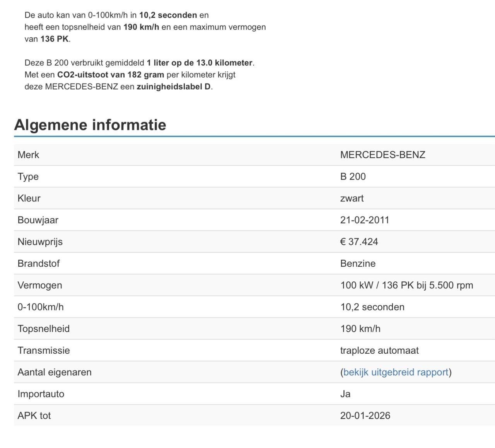Viewport: 495px width, 448px height.
Task: Click the bold 'CO2-uitstoot van 182 gram' text
Action: [x=111, y=75]
